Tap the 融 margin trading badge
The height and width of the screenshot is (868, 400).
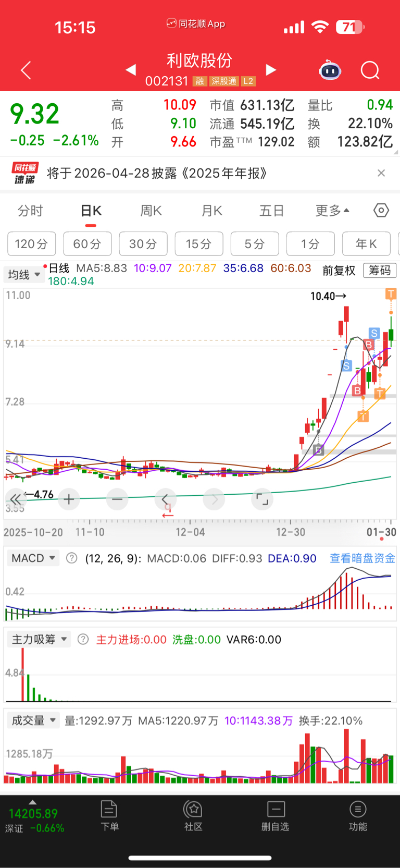[x=199, y=81]
